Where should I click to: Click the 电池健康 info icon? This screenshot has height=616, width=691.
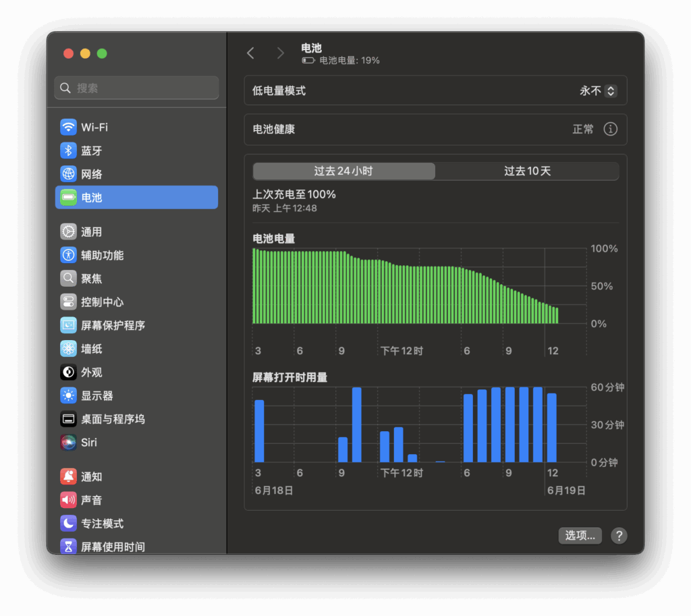pyautogui.click(x=610, y=129)
